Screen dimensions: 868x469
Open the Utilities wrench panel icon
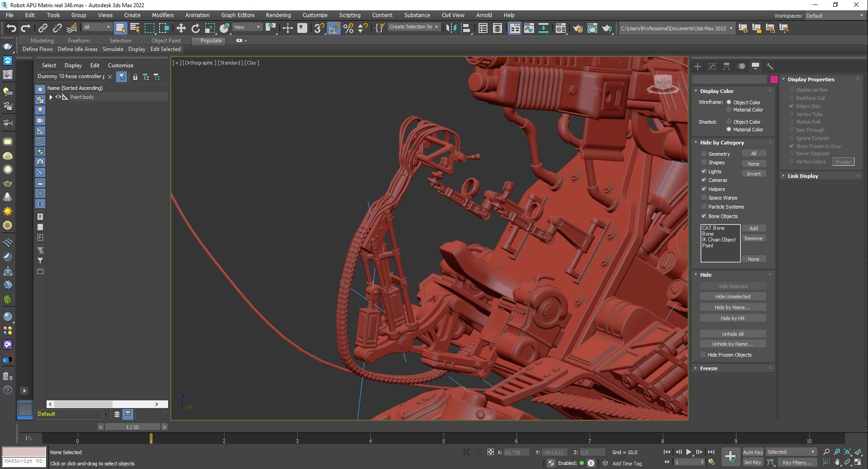[x=770, y=66]
